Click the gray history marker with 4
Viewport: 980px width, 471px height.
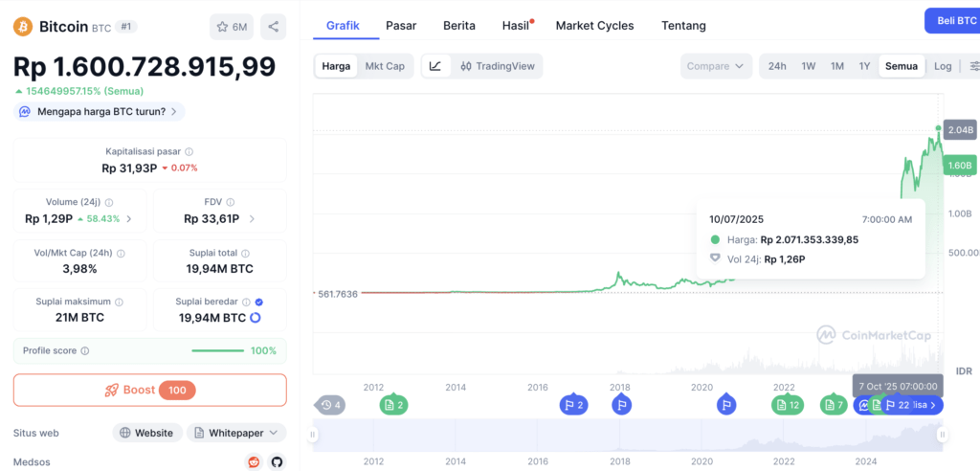click(x=329, y=405)
